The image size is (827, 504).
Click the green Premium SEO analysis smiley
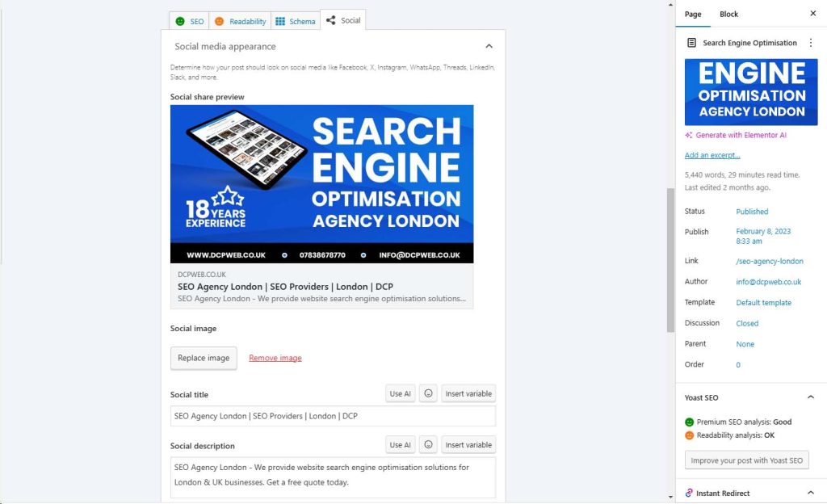pos(690,422)
